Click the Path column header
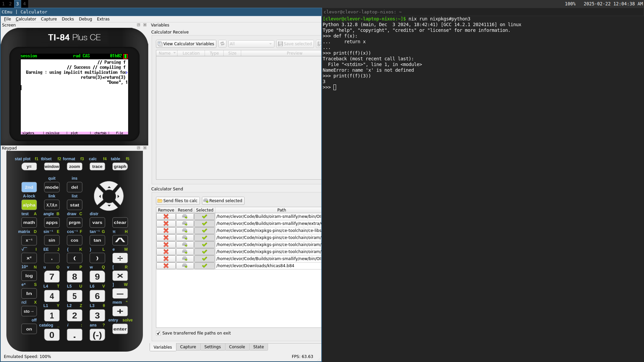 [281, 210]
